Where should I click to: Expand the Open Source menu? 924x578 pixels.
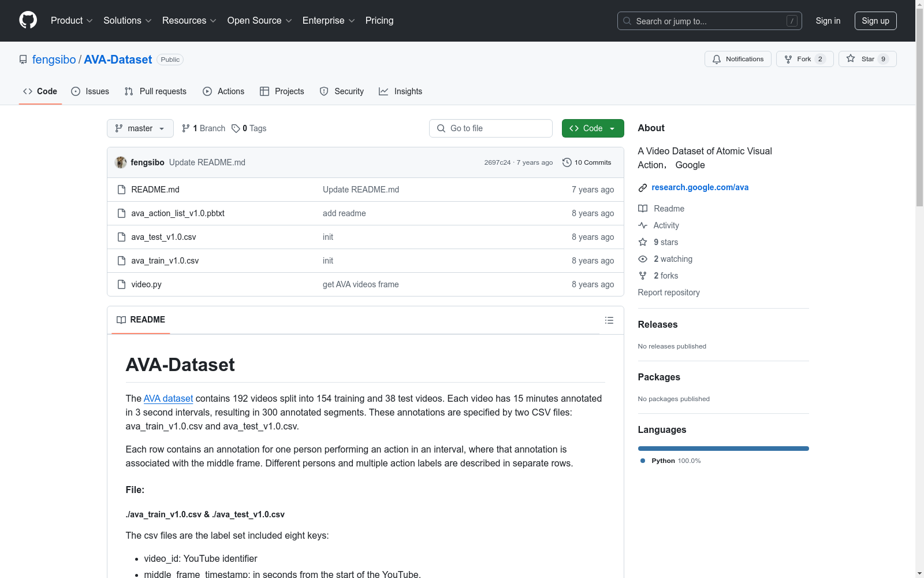(259, 20)
